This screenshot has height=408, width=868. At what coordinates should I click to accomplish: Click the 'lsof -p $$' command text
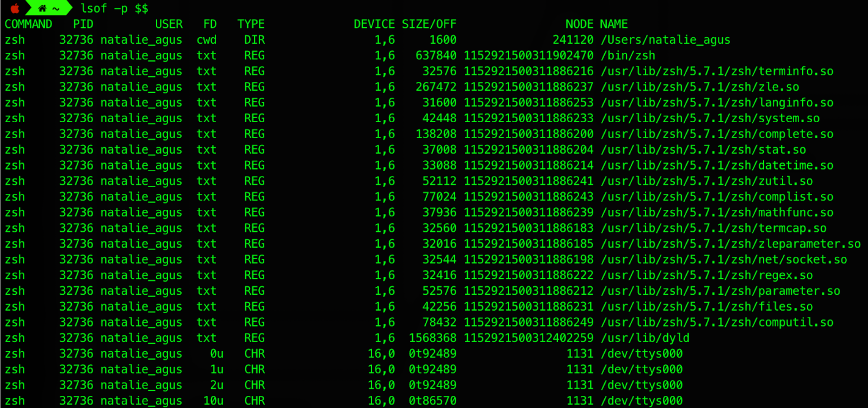(x=114, y=8)
